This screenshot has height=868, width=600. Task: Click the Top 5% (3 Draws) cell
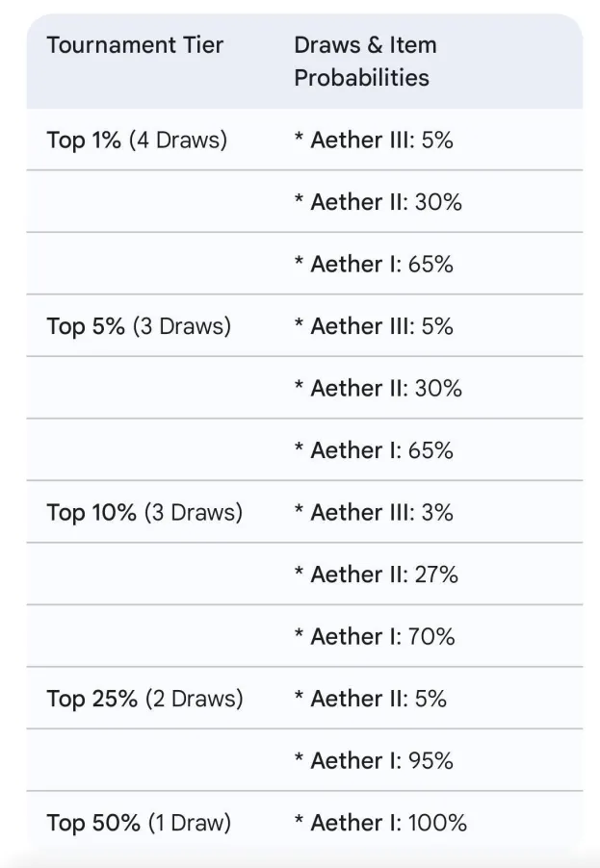[x=139, y=326]
